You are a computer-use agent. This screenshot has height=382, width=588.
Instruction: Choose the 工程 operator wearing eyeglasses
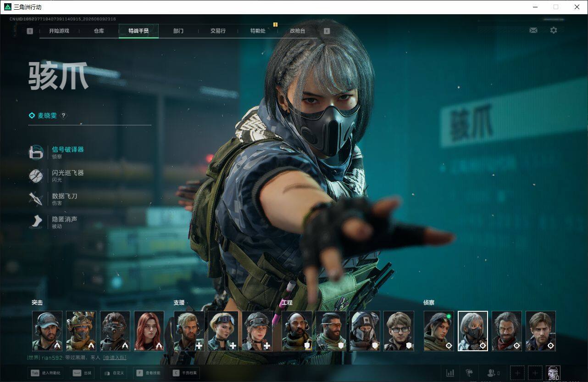pyautogui.click(x=399, y=331)
